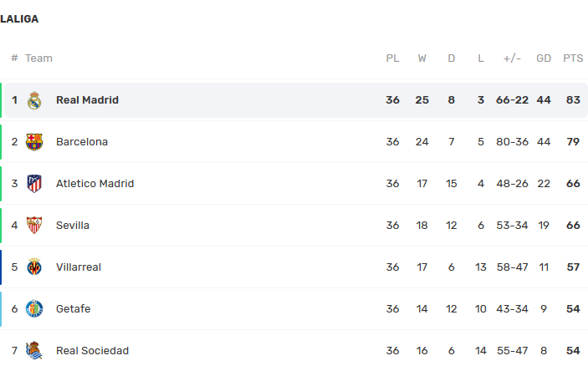Screen dimensions: 588x371
Task: Click the Real Sociedad crest icon
Action: (34, 351)
